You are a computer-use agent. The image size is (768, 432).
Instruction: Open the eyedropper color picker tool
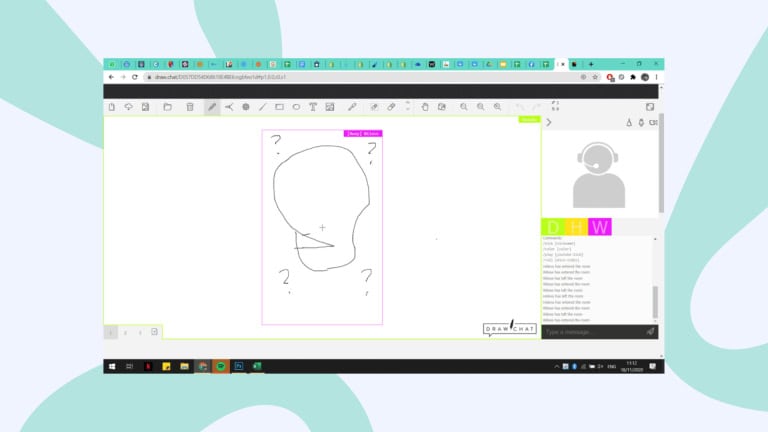click(x=352, y=107)
